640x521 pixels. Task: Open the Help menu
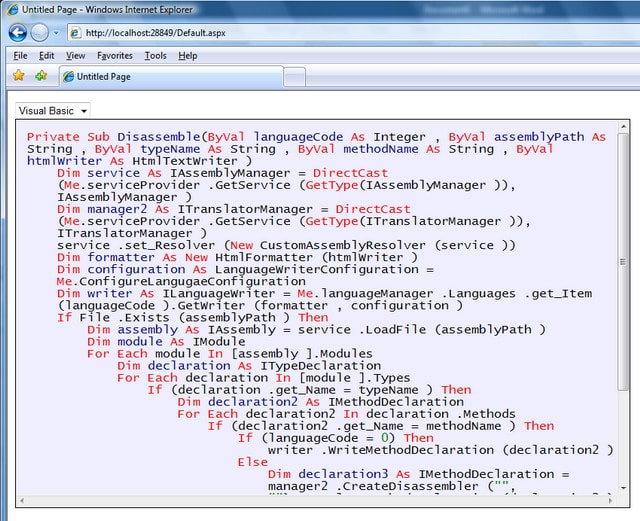tap(188, 56)
